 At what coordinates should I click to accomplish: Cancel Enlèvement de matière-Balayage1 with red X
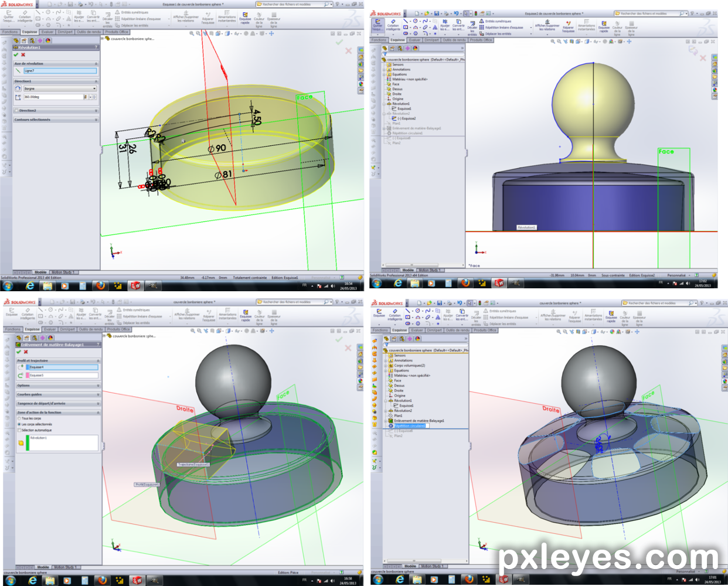(26, 352)
